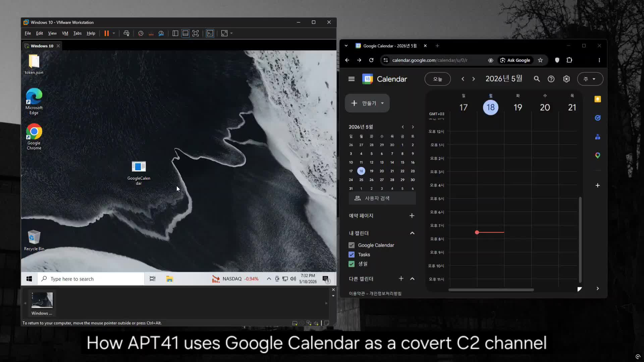
Task: Search events in Google Calendar
Action: (x=537, y=79)
